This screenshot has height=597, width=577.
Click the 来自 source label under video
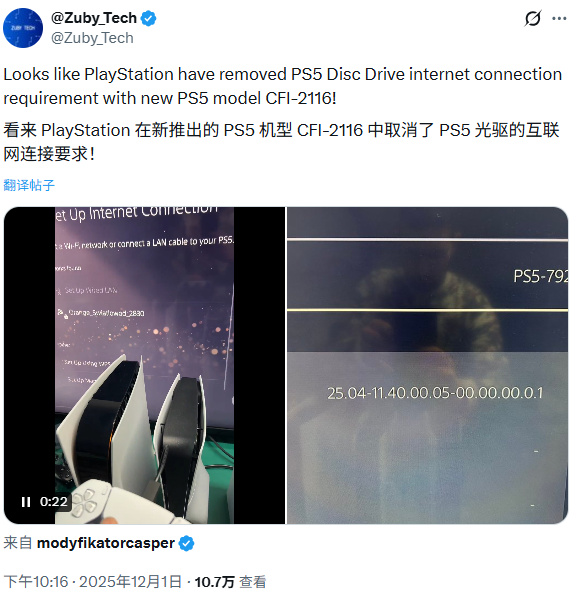(x=18, y=543)
